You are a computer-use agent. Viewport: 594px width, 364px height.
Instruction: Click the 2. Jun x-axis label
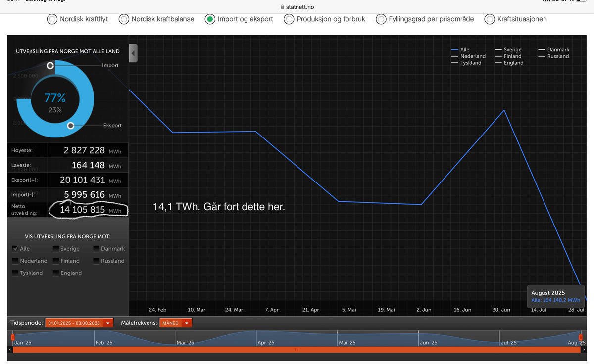click(x=424, y=310)
